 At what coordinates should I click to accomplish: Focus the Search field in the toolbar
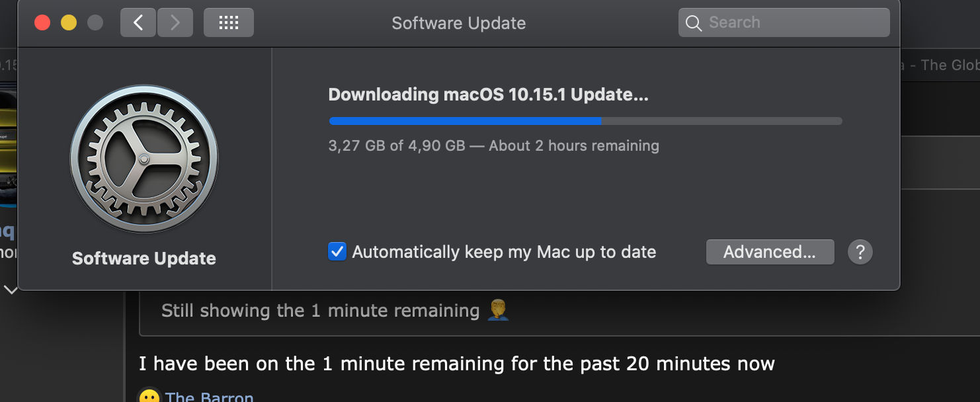784,22
